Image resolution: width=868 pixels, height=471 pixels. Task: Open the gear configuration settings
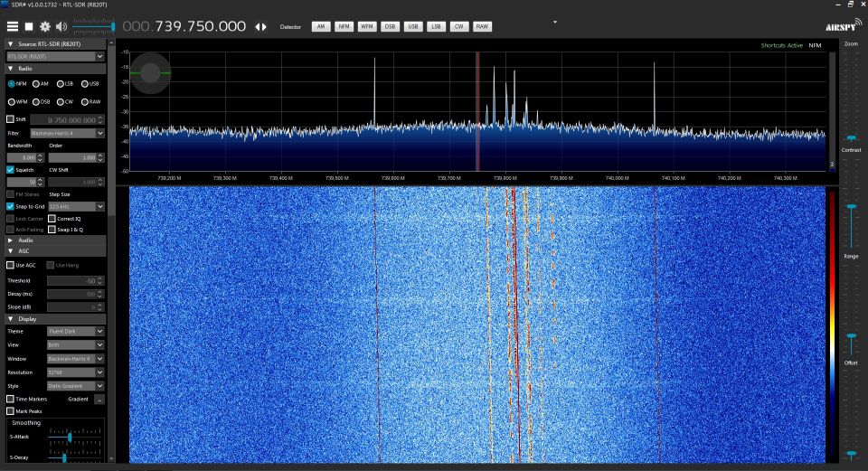(x=44, y=26)
